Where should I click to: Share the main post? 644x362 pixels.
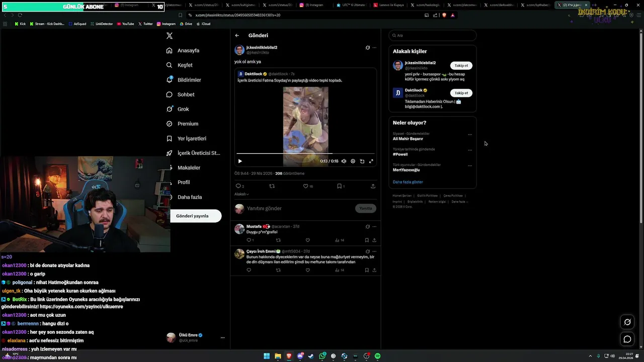[x=373, y=186]
